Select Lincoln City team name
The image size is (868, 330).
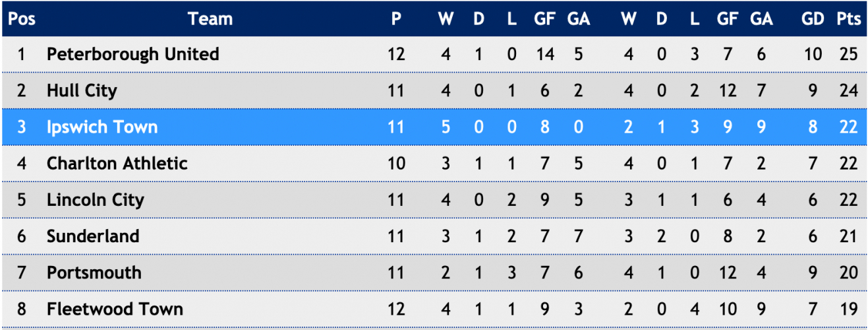pyautogui.click(x=95, y=199)
